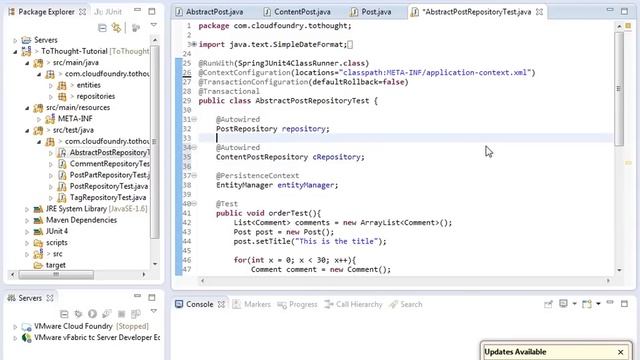Click the yellow warning marker in the overview ruler
Screen dimensions: 640x360
coord(628,163)
